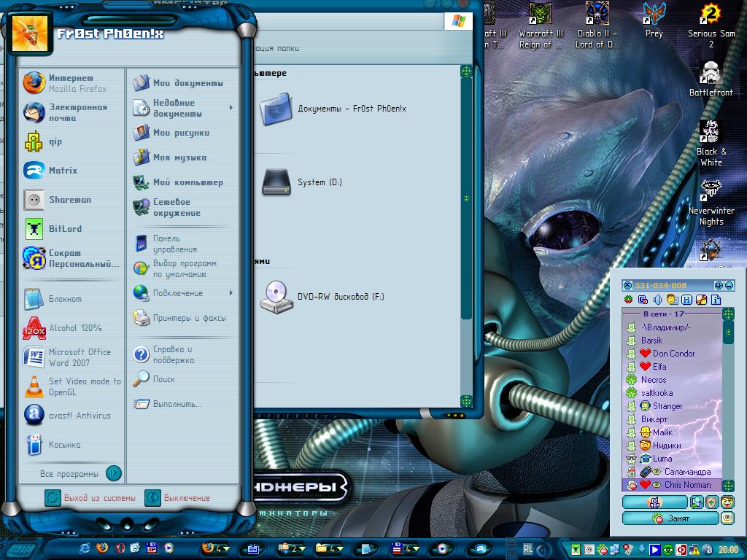Select Serious Sam 2 desktop shortcut
This screenshot has width=747, height=560.
[711, 25]
